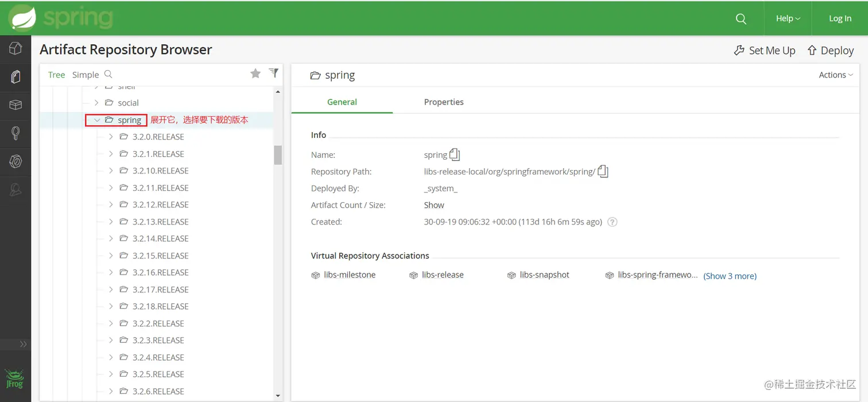Select the General tab
This screenshot has width=868, height=402.
(342, 102)
